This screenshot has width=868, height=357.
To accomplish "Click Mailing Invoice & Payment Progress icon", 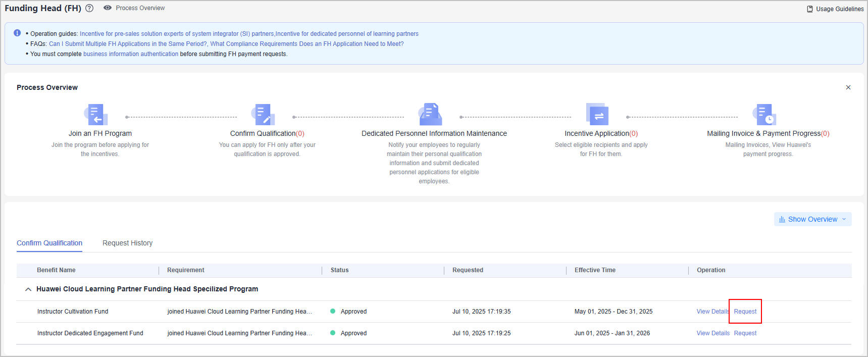I will point(764,115).
